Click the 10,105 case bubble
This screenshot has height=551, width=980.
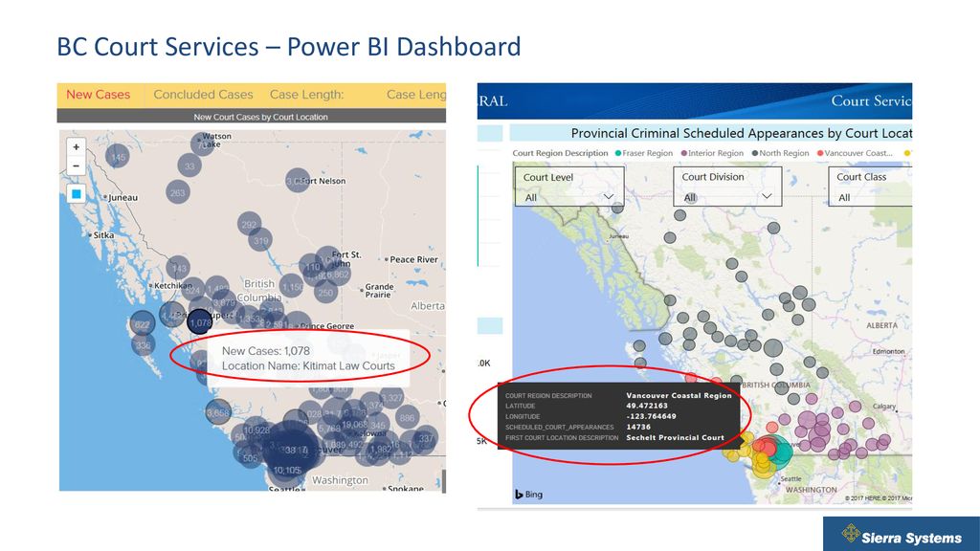287,470
